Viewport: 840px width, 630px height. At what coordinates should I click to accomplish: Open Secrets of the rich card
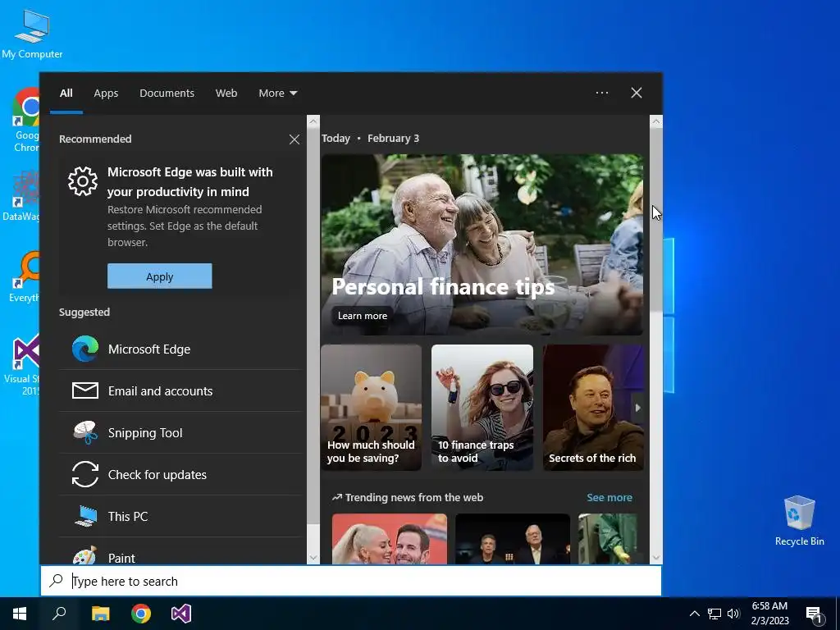593,408
